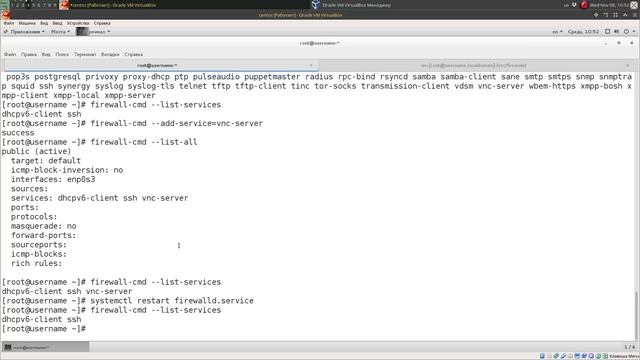This screenshot has height=360, width=640.
Task: Open VirtualBox Вид menu
Action: pos(44,23)
